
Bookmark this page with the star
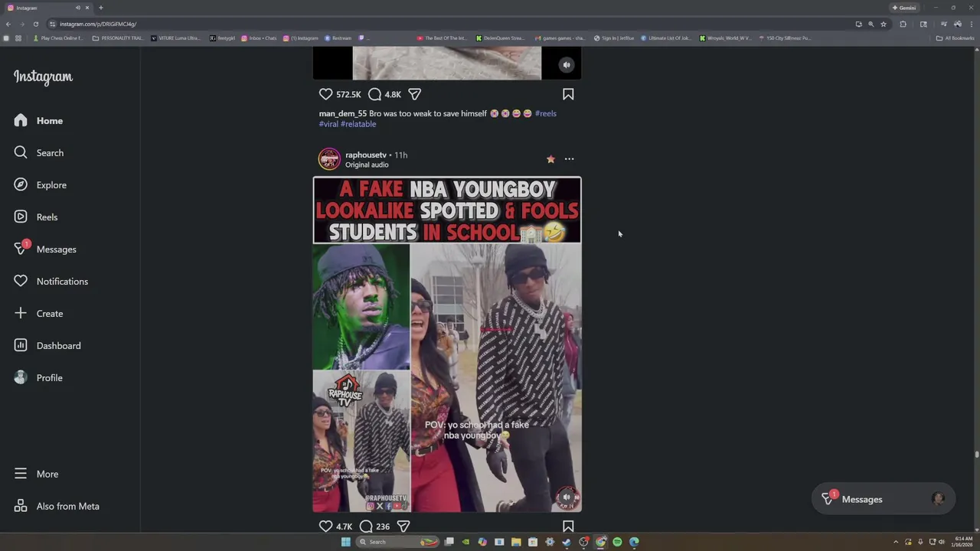884,24
